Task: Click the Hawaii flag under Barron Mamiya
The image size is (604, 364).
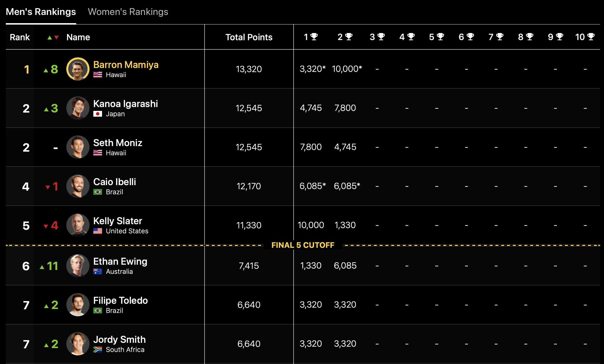Action: point(97,75)
